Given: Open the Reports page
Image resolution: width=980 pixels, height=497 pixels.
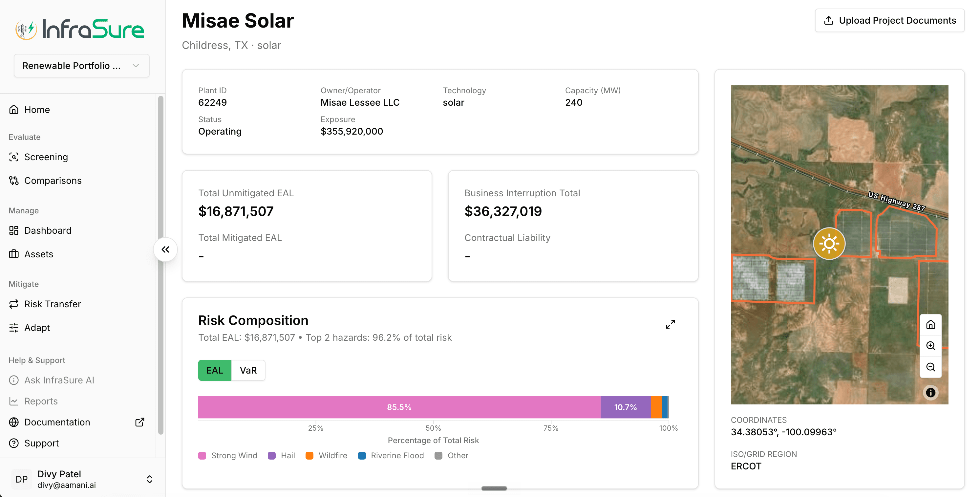Looking at the screenshot, I should point(41,401).
